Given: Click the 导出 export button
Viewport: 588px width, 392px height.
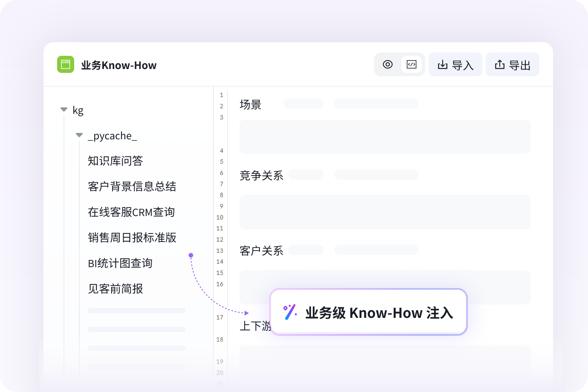Looking at the screenshot, I should (513, 64).
